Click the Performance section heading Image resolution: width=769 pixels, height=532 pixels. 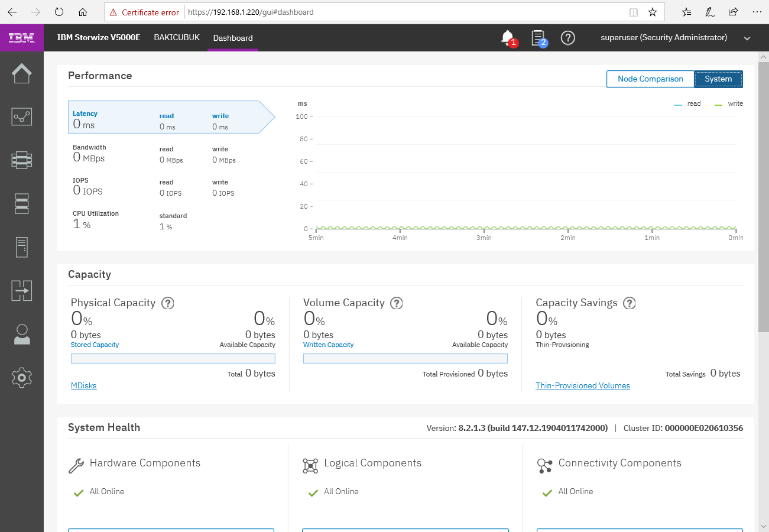[x=100, y=76]
